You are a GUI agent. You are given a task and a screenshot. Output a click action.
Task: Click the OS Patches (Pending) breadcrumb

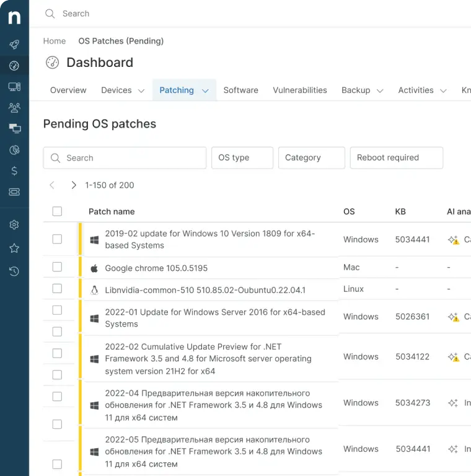coord(121,41)
